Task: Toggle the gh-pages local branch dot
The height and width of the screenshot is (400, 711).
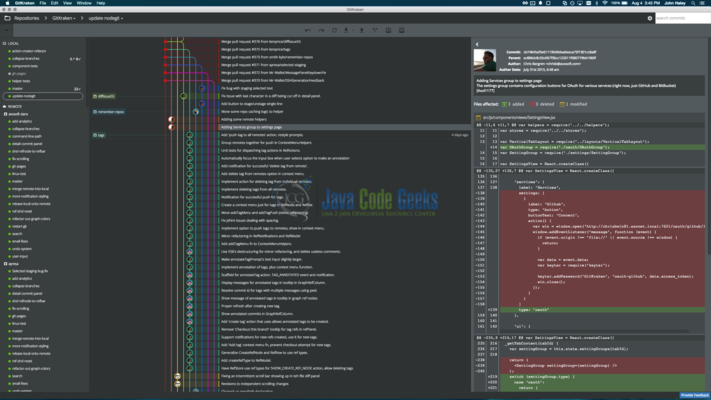Action: coord(10,73)
